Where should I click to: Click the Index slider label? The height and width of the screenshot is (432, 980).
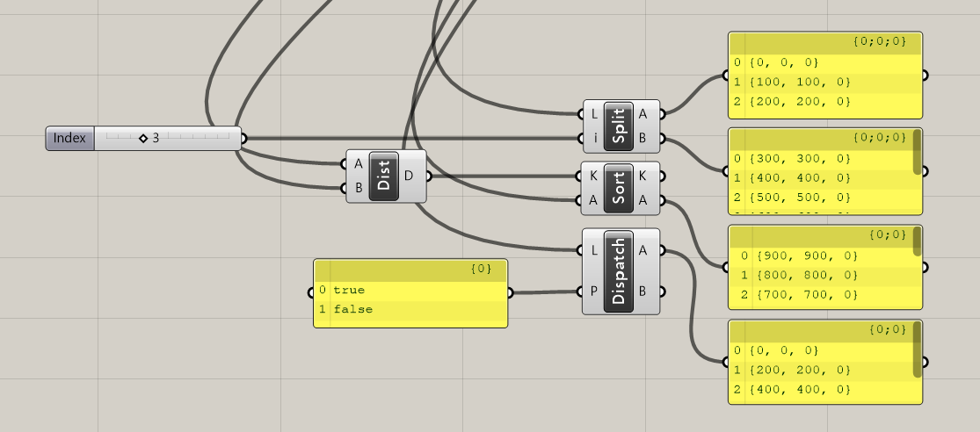[70, 138]
